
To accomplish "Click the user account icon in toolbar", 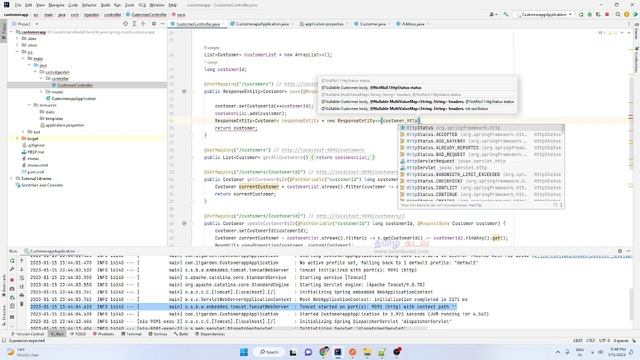I will tap(492, 14).
